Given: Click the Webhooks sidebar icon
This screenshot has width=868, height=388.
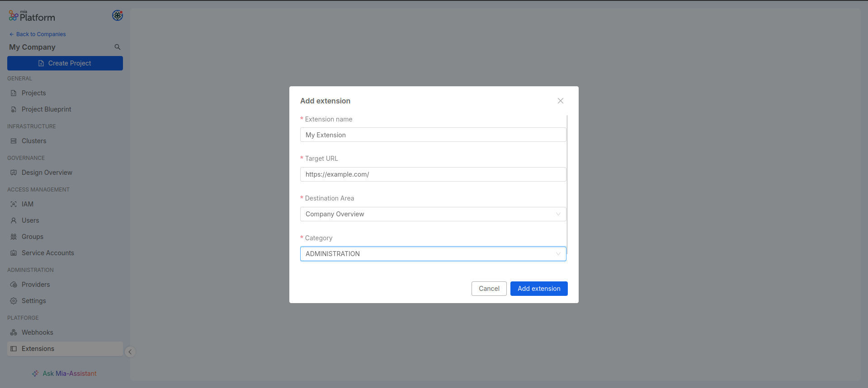Looking at the screenshot, I should pos(14,332).
